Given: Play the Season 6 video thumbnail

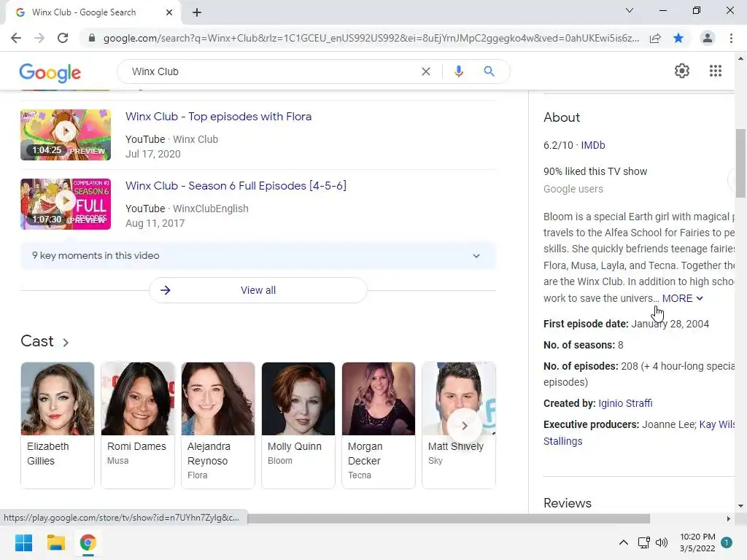Looking at the screenshot, I should pos(66,204).
